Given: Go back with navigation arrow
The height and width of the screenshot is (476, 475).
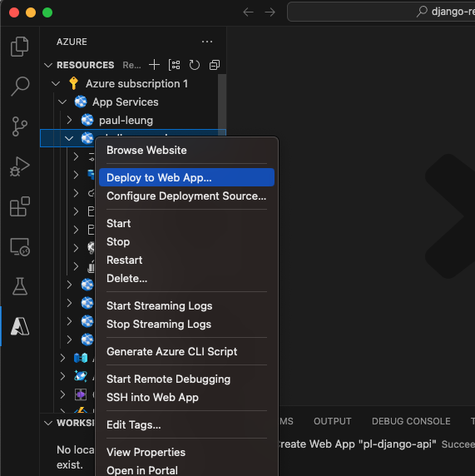Looking at the screenshot, I should [248, 12].
